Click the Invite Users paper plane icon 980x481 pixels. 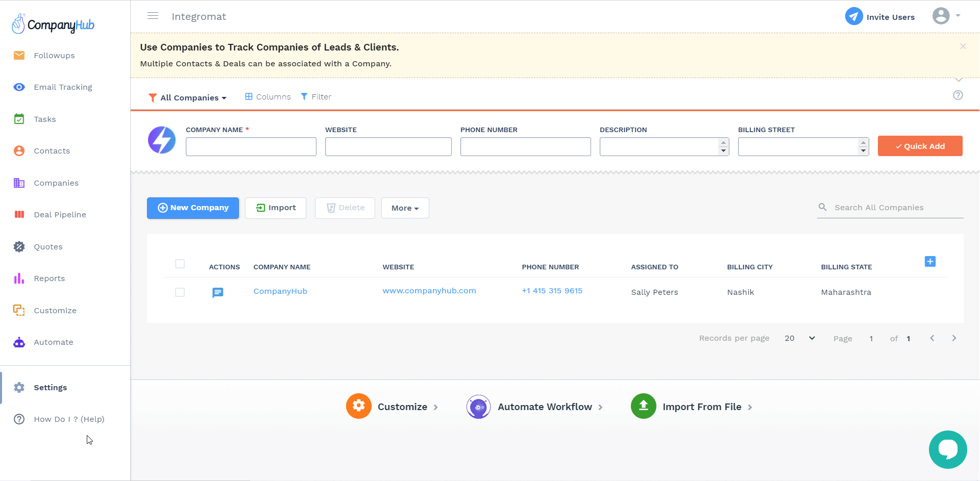click(x=854, y=16)
